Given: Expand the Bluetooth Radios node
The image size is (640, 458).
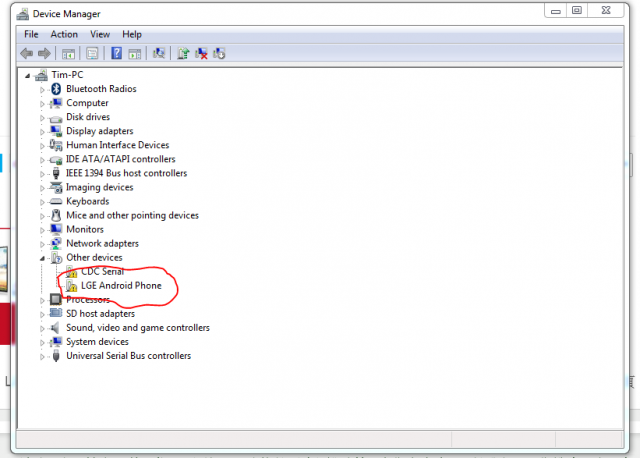Looking at the screenshot, I should pyautogui.click(x=42, y=90).
